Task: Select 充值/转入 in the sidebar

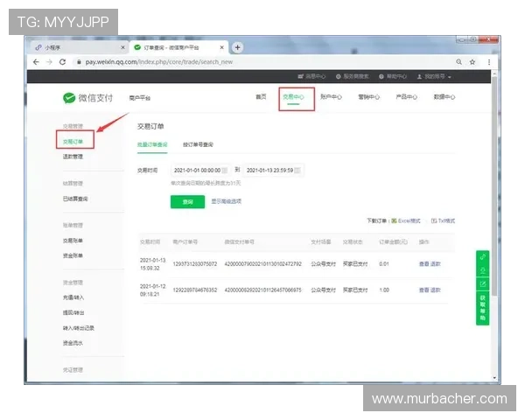Action: (x=73, y=297)
